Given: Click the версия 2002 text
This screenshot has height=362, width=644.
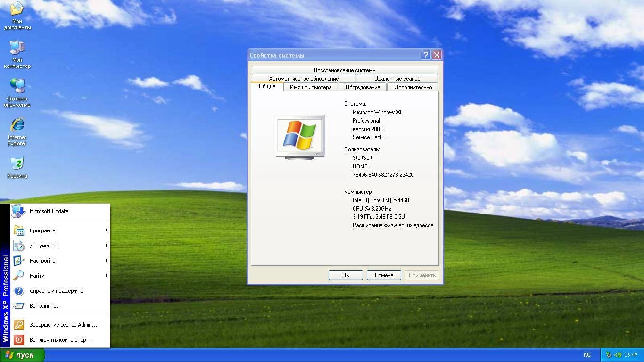Looking at the screenshot, I should (x=368, y=129).
